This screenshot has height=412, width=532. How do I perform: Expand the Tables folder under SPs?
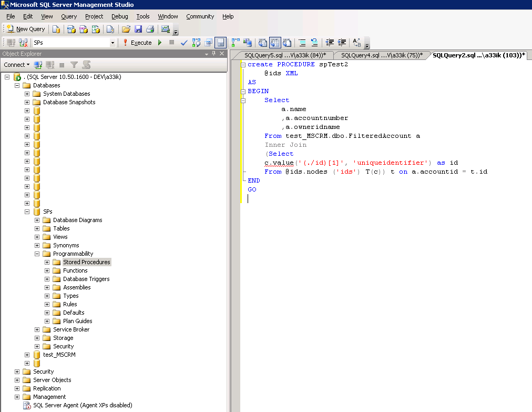pos(37,228)
